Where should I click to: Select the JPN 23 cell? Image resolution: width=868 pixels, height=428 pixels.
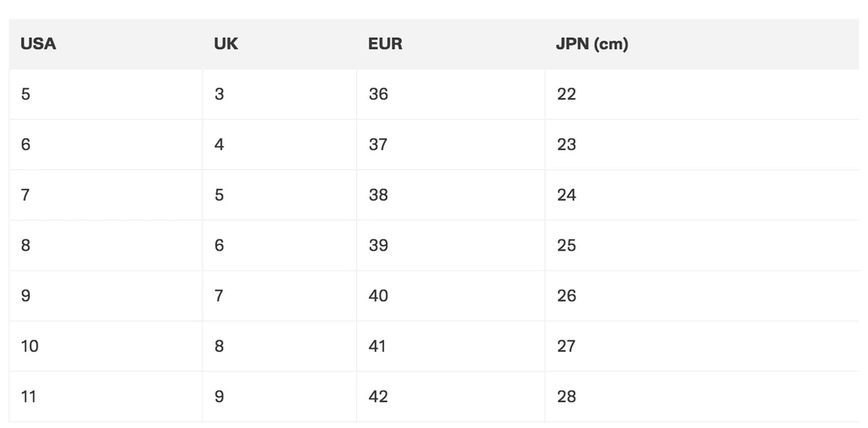click(567, 145)
